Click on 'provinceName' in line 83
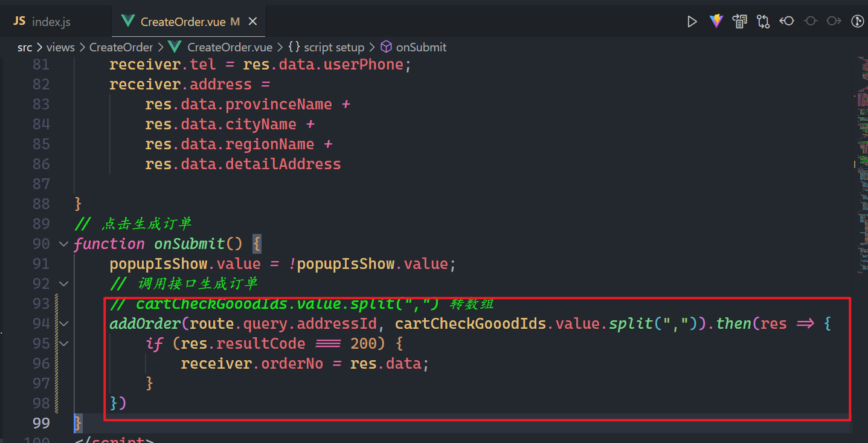The height and width of the screenshot is (443, 868). [x=278, y=104]
